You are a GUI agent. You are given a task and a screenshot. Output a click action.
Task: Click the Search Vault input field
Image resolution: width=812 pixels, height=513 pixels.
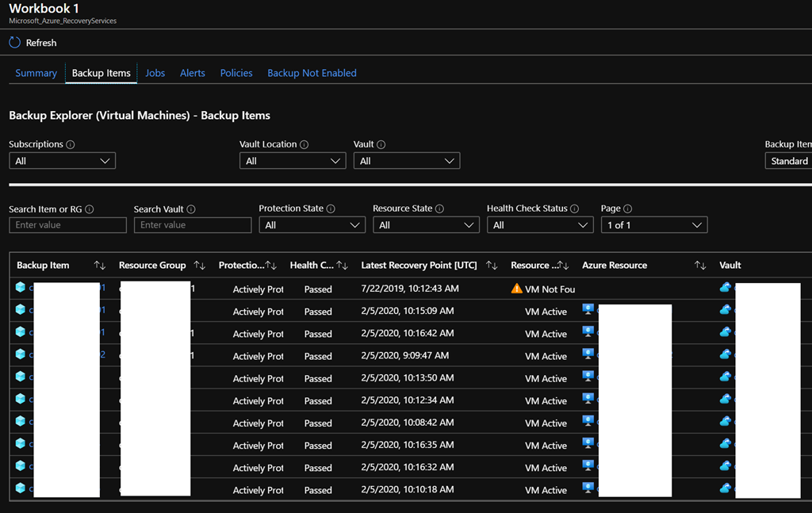tap(193, 225)
